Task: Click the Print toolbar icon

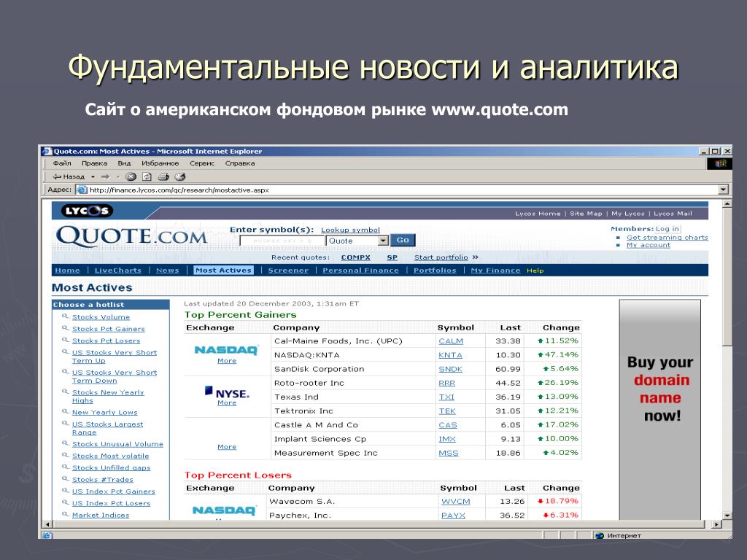Action: tap(163, 176)
